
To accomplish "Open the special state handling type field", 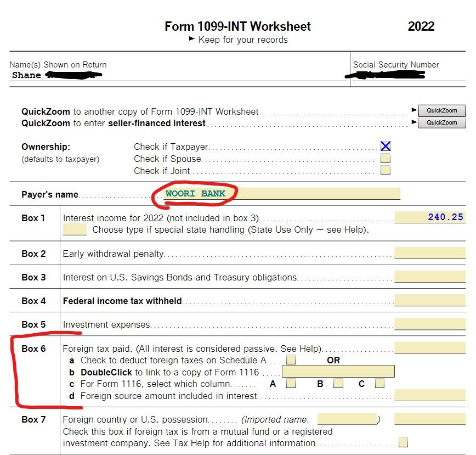I will coord(75,229).
